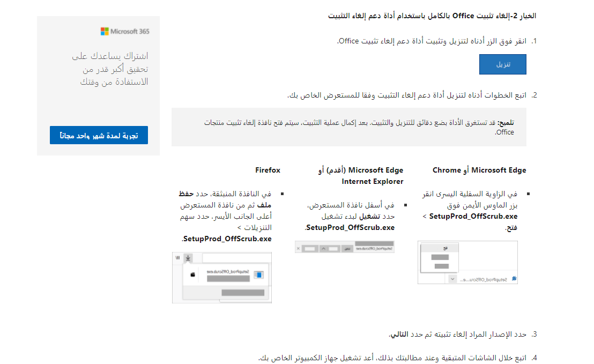The width and height of the screenshot is (594, 364).
Task: Open the Edge legacy download bar illustration
Action: [345, 247]
